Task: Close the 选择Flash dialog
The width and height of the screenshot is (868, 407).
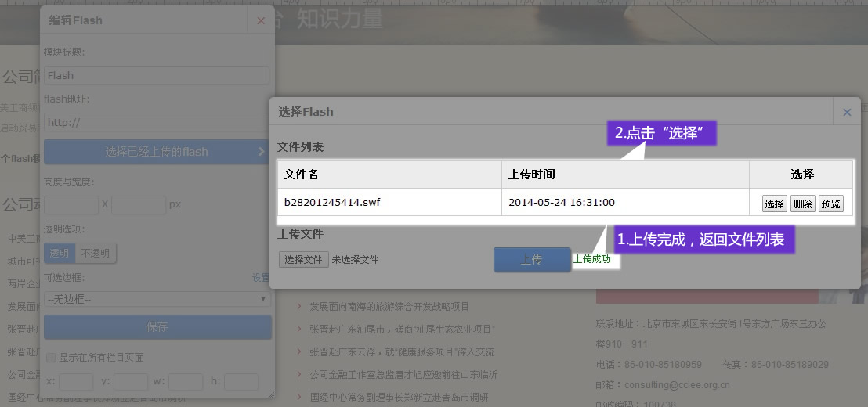Action: point(847,112)
